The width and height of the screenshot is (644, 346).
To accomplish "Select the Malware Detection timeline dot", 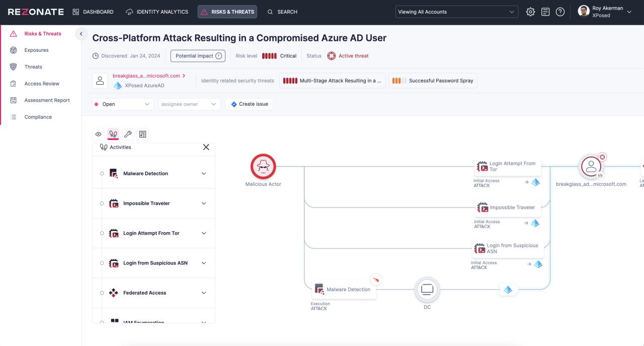I will pos(102,173).
